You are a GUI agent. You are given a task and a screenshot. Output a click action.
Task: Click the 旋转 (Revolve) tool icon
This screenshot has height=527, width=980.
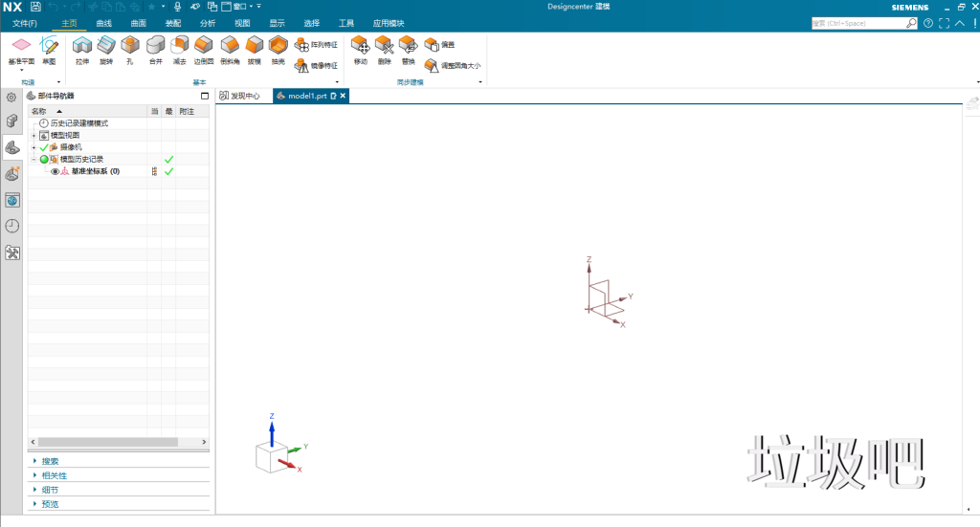tap(105, 48)
